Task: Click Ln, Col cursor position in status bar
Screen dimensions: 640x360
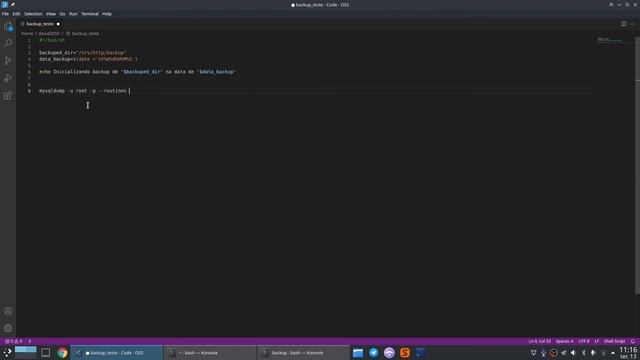Action: point(540,341)
